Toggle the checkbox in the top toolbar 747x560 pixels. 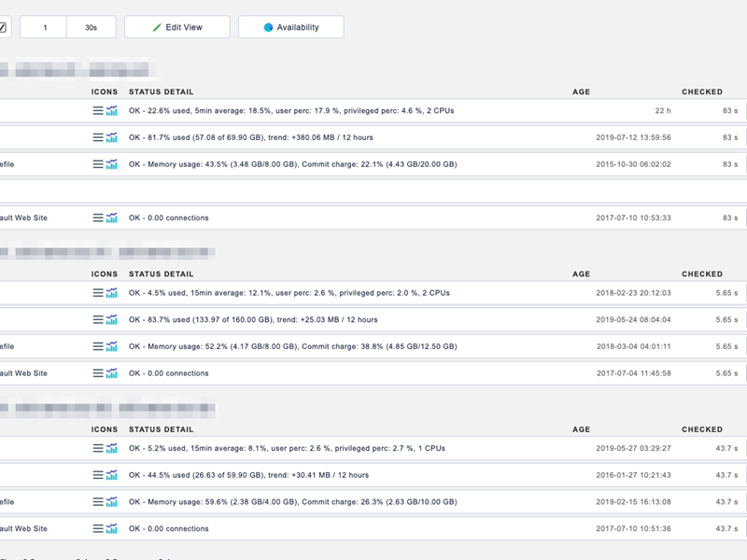[4, 28]
